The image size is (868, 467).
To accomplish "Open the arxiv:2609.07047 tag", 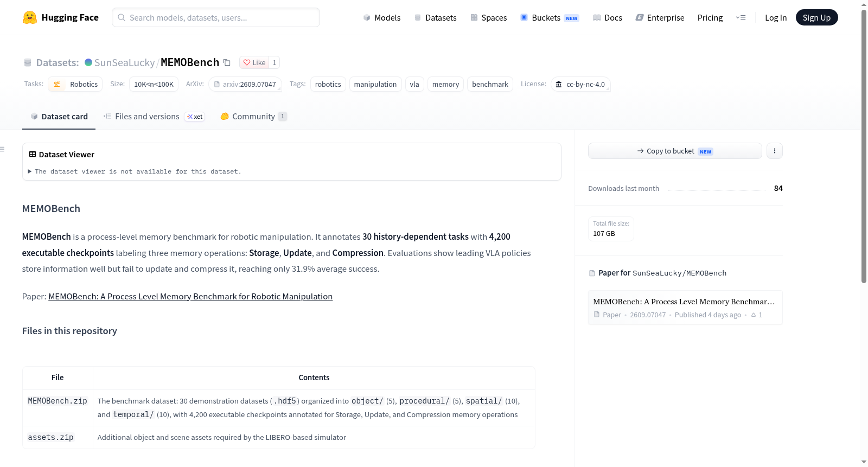I will [x=245, y=84].
